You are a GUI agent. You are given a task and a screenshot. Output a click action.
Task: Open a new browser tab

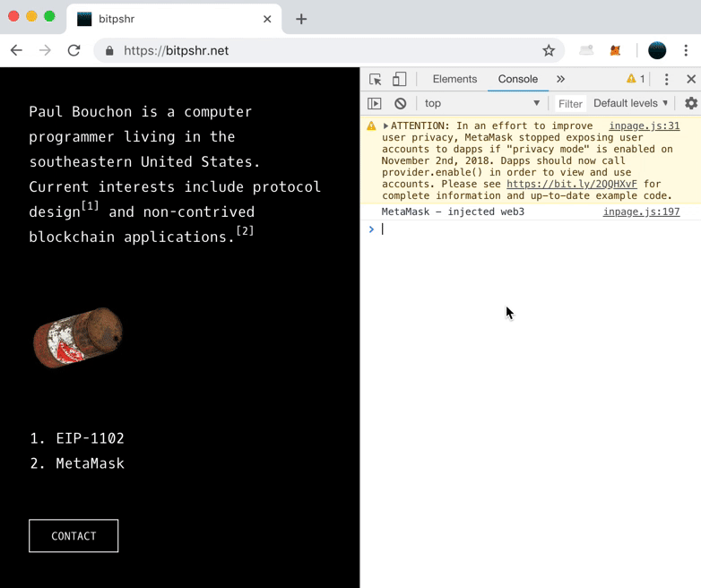(x=301, y=19)
